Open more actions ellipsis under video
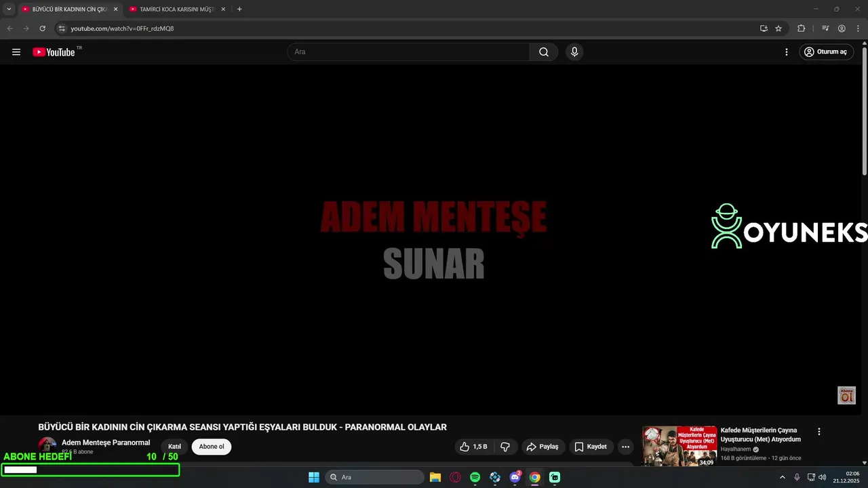868x488 pixels. coord(625,447)
